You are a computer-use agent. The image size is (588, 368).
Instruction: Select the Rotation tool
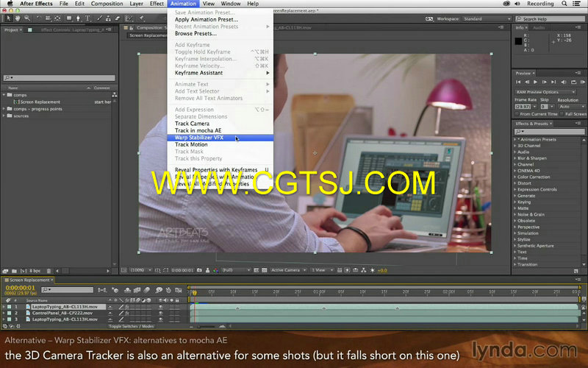tap(39, 18)
